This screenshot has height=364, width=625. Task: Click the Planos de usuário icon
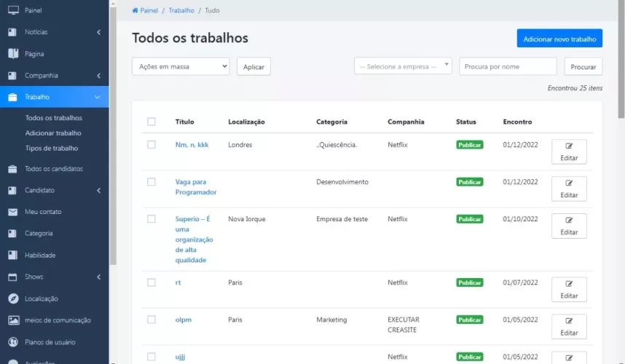tap(12, 342)
